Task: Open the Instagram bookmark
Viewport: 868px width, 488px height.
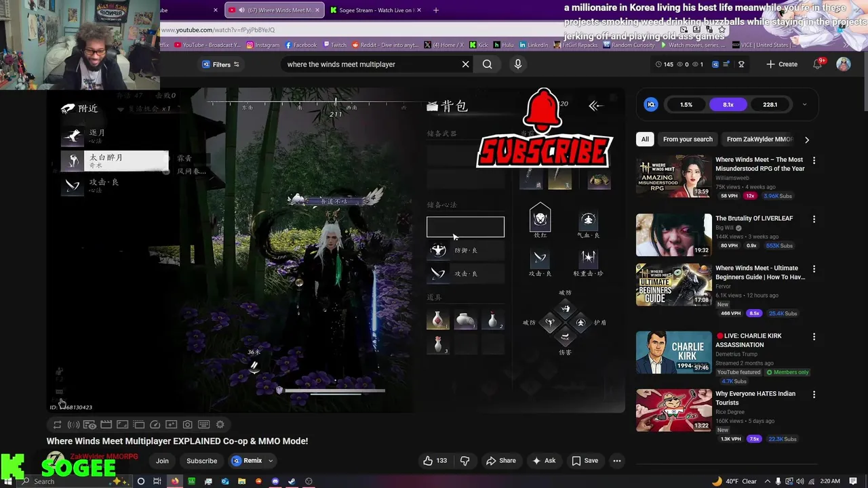Action: [x=263, y=45]
